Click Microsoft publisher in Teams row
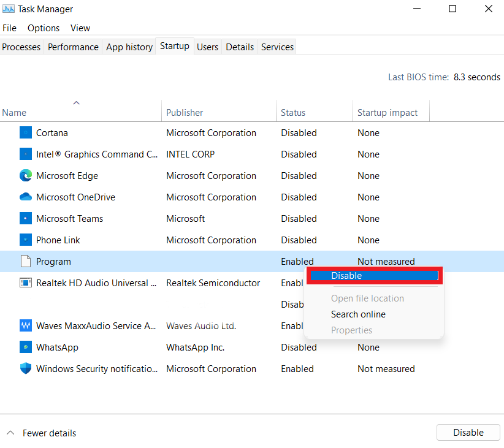This screenshot has width=504, height=448. tap(185, 219)
